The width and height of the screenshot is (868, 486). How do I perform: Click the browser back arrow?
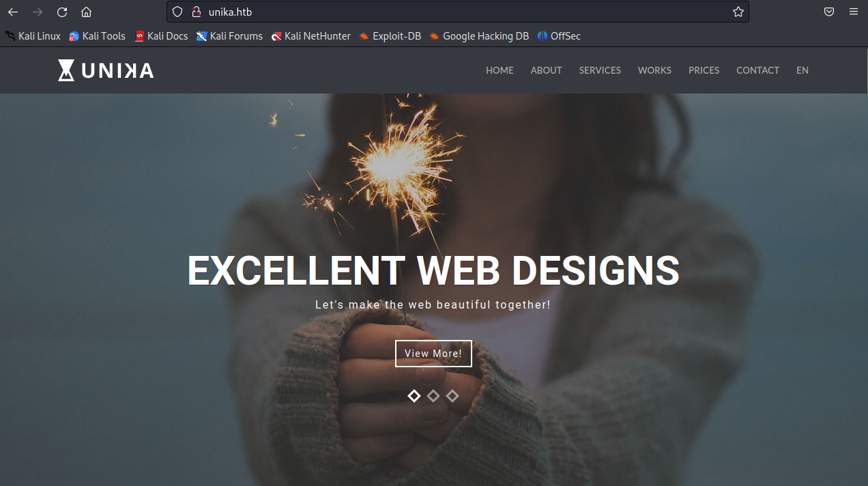(13, 12)
